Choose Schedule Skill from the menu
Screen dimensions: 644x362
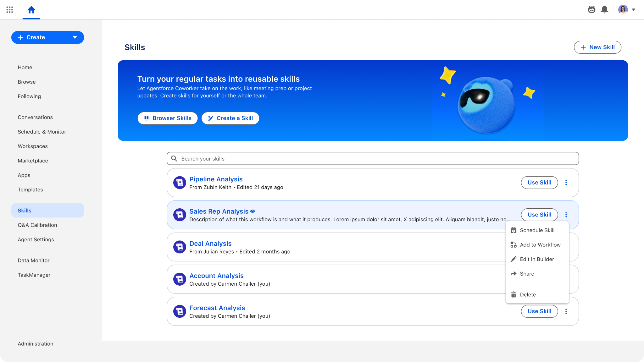(x=537, y=230)
